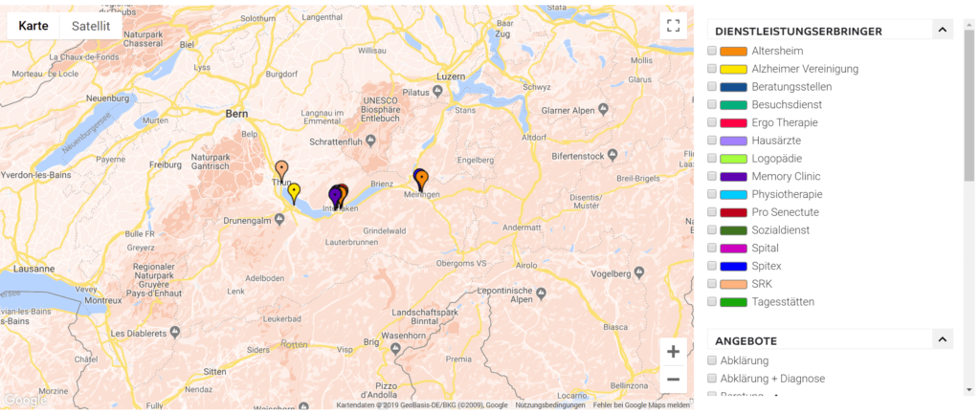
Task: Select the Karte map tab
Action: click(33, 26)
